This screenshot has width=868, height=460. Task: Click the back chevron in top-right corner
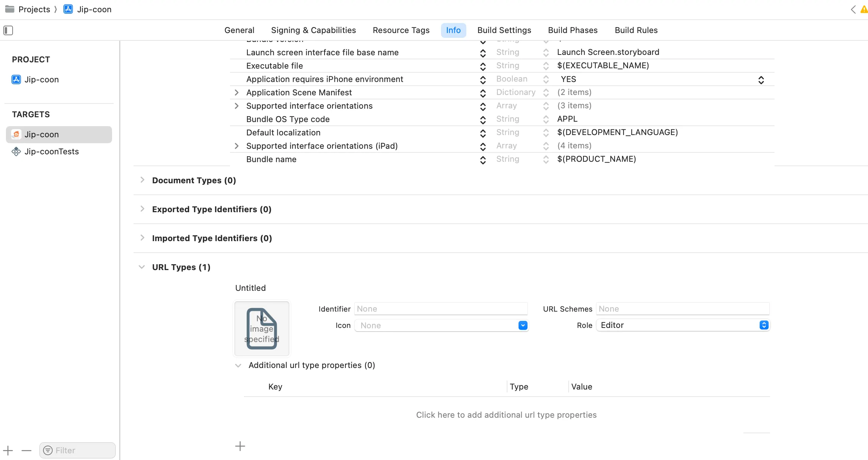[x=853, y=10]
